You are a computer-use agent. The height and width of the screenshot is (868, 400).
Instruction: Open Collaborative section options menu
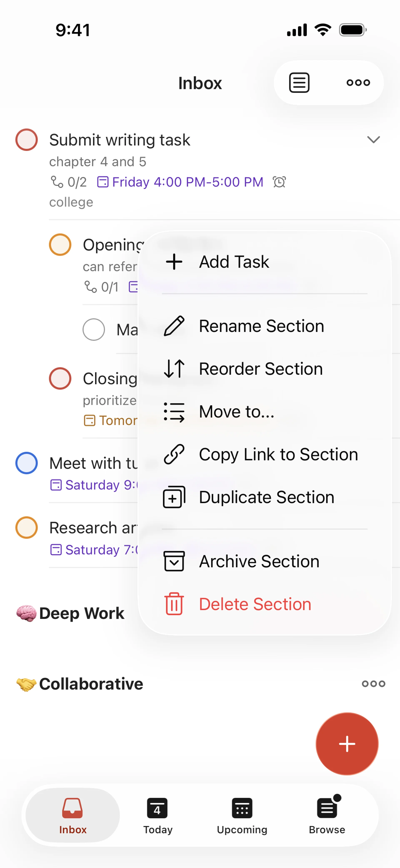click(x=373, y=684)
